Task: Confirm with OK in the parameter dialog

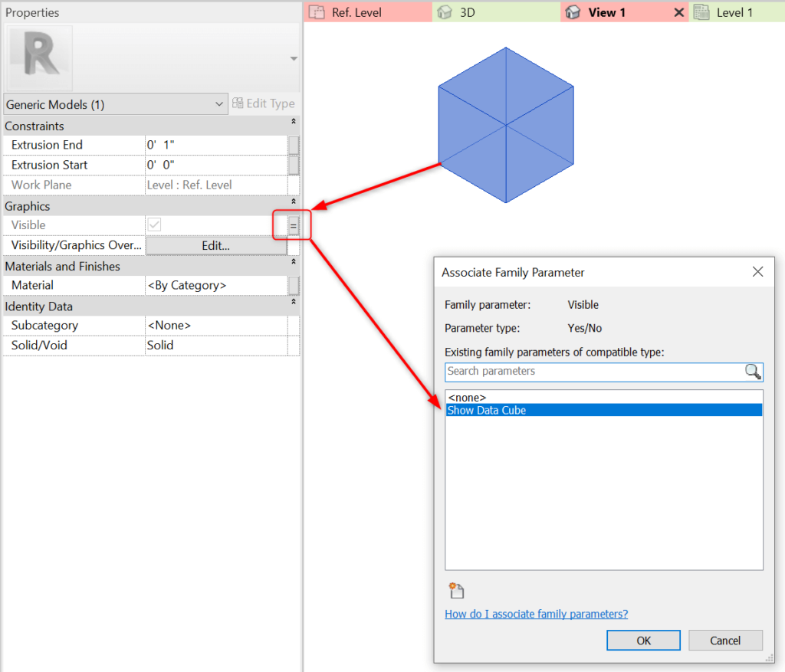Action: 643,640
